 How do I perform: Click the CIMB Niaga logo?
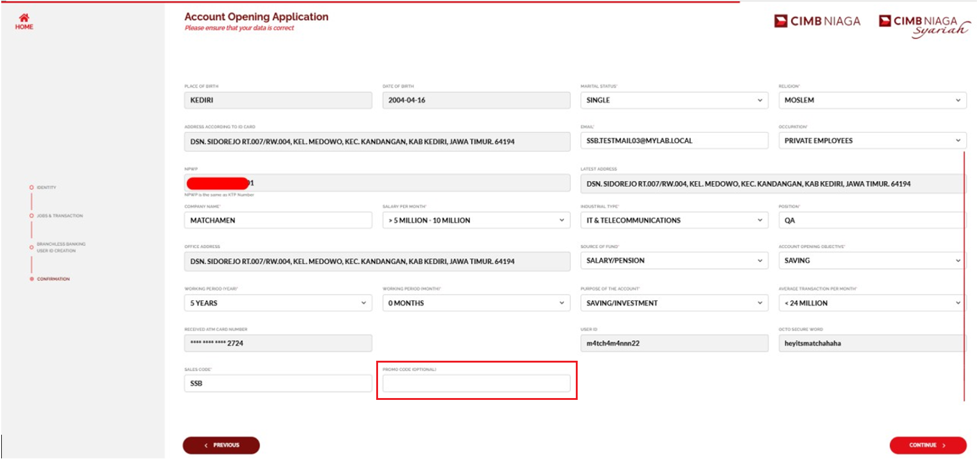tap(817, 21)
